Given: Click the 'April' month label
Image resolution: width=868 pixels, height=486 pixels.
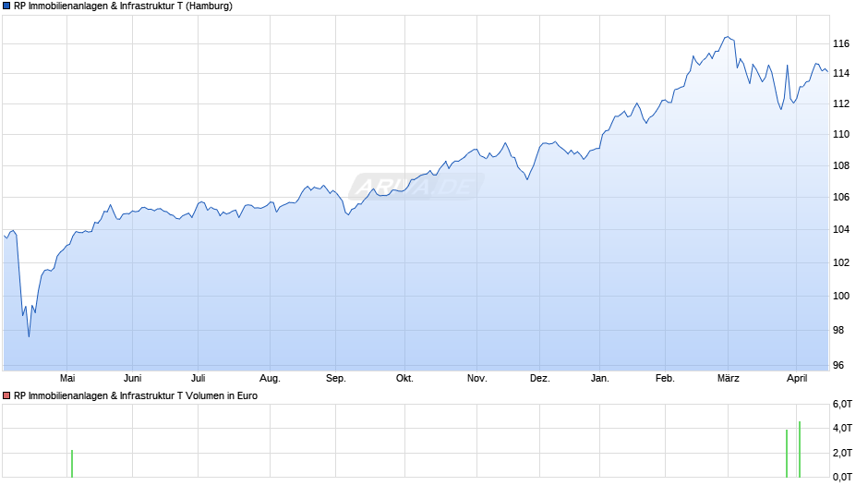Looking at the screenshot, I should [797, 378].
